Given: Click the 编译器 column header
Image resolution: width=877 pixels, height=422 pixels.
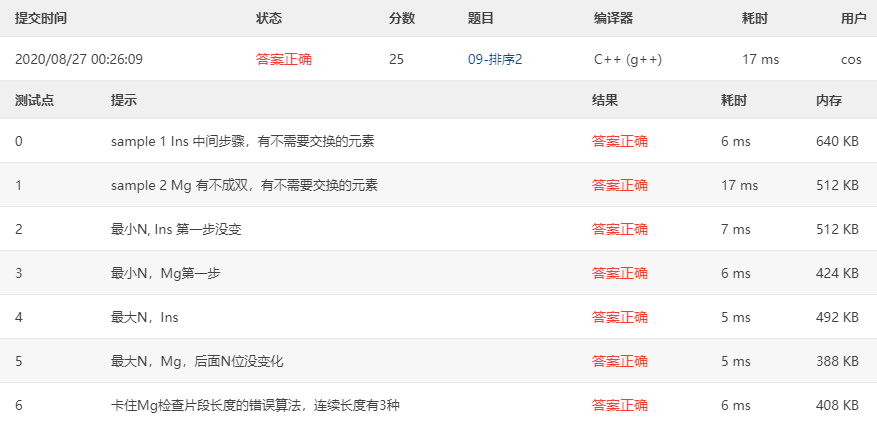Looking at the screenshot, I should (x=614, y=18).
